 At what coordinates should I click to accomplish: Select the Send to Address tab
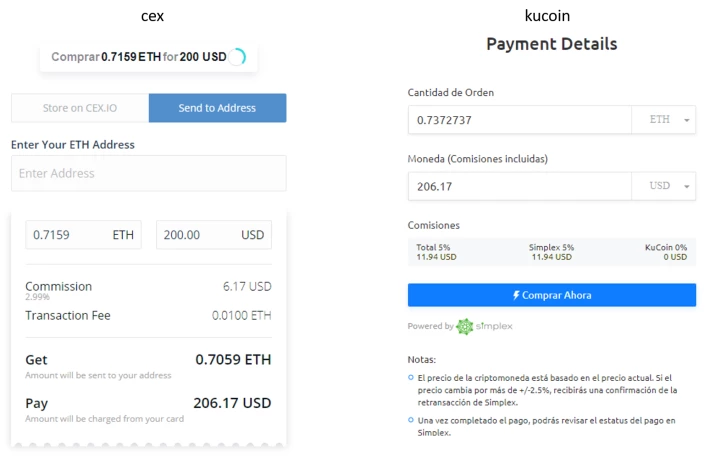(217, 108)
